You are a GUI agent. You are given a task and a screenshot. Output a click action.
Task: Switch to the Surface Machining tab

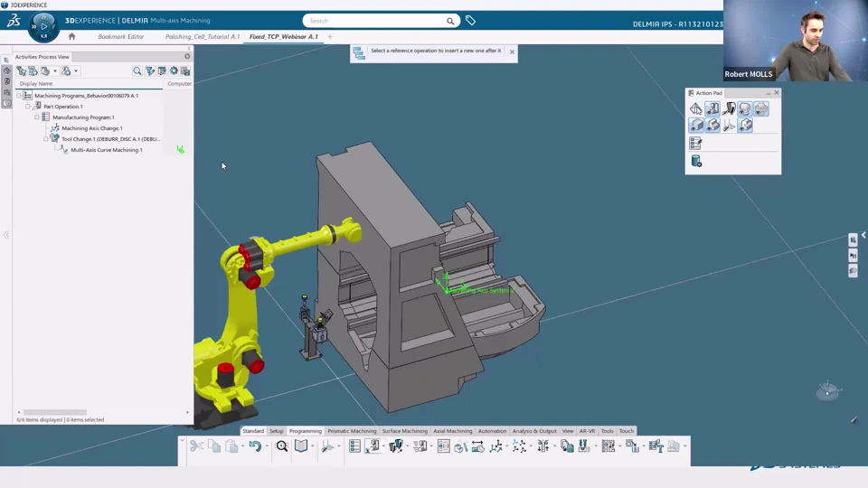[x=405, y=431]
